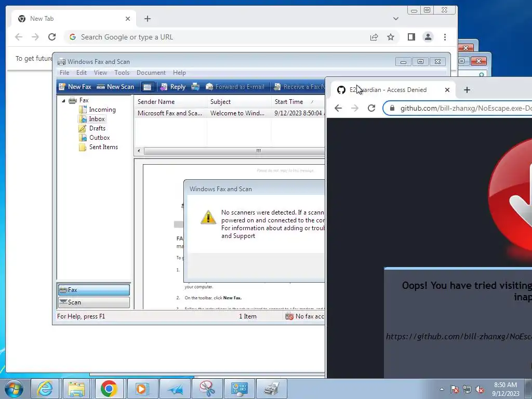
Task: Close the New Tab tab in back Chrome
Action: (128, 19)
